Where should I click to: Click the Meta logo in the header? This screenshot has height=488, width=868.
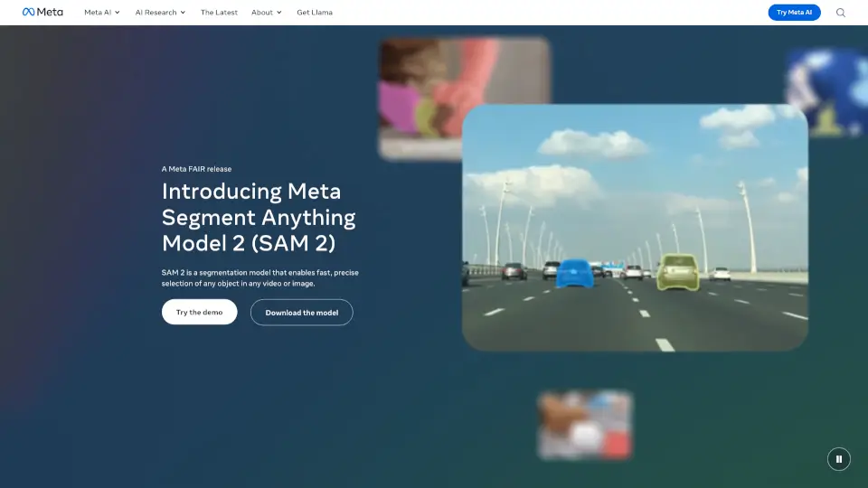(x=42, y=12)
